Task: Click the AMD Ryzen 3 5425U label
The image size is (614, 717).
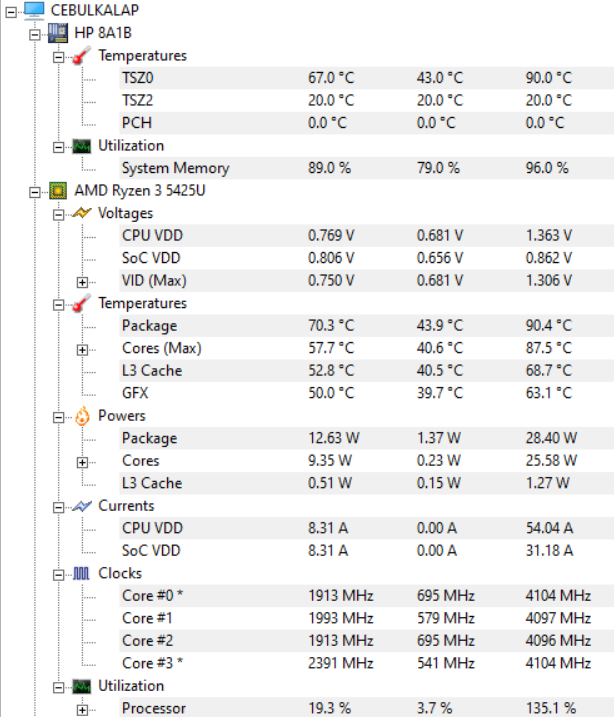Action: coord(140,191)
